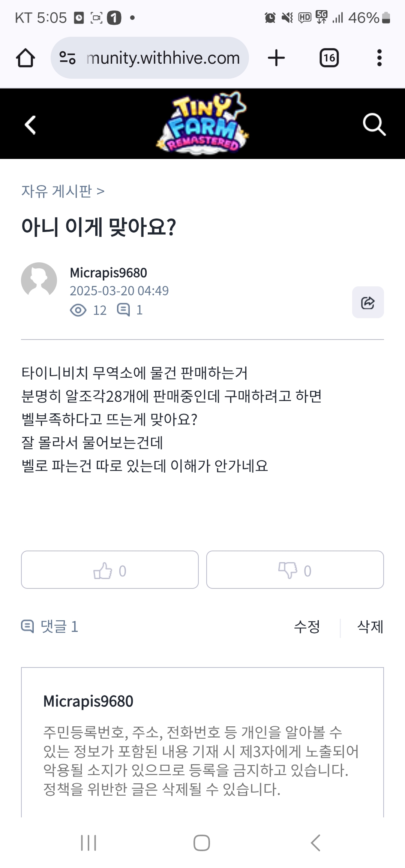This screenshot has width=405, height=868.
Task: Tap the comment input text area
Action: (202, 761)
